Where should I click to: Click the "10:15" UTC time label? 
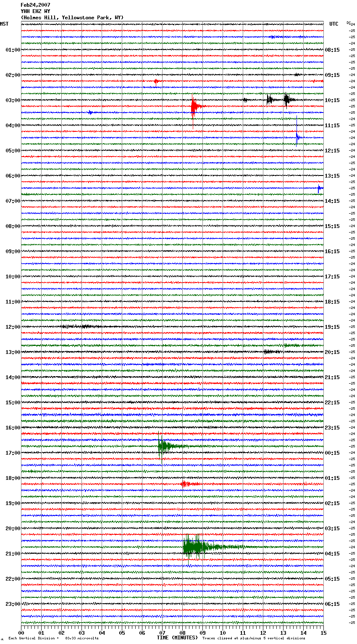point(332,100)
